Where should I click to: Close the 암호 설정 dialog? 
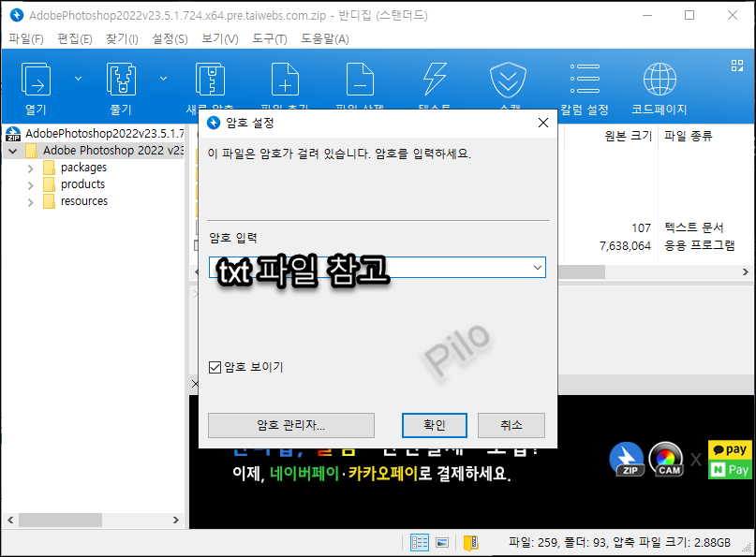(543, 124)
